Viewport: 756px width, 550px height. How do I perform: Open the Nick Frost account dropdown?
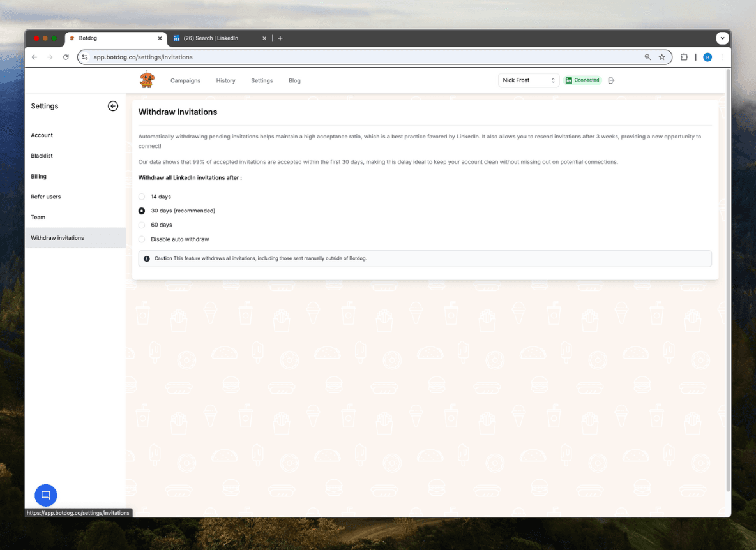pyautogui.click(x=528, y=80)
